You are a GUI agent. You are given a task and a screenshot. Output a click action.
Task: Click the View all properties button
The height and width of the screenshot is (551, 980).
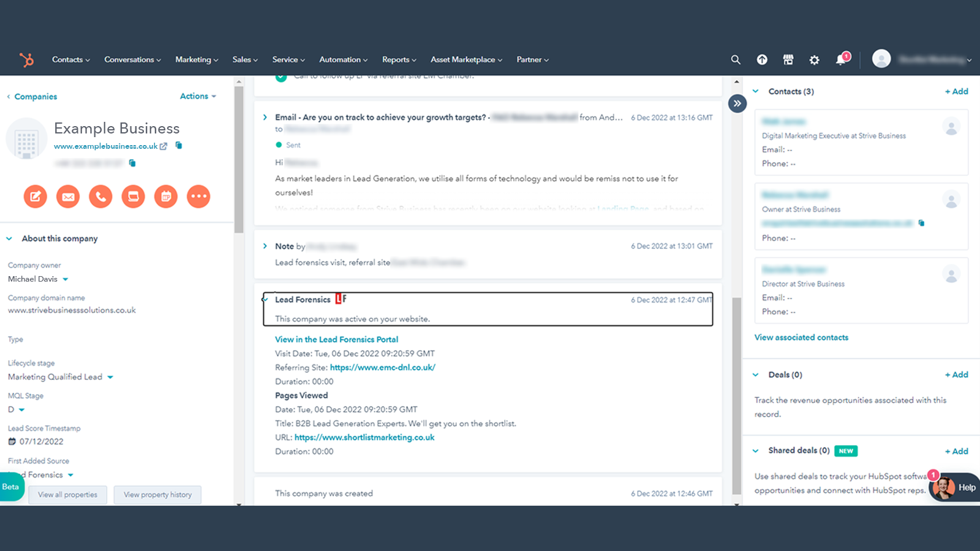pos(67,495)
